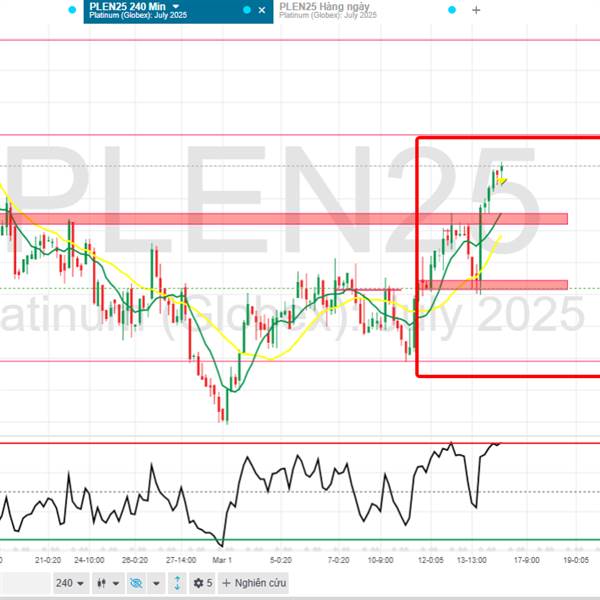Open the 240 interval dropdown
This screenshot has width=600, height=600.
point(71,583)
